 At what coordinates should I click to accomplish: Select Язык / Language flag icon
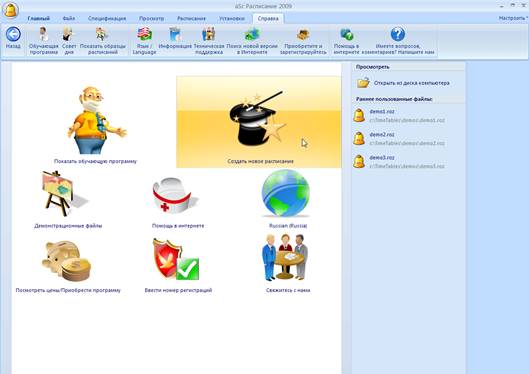[144, 34]
